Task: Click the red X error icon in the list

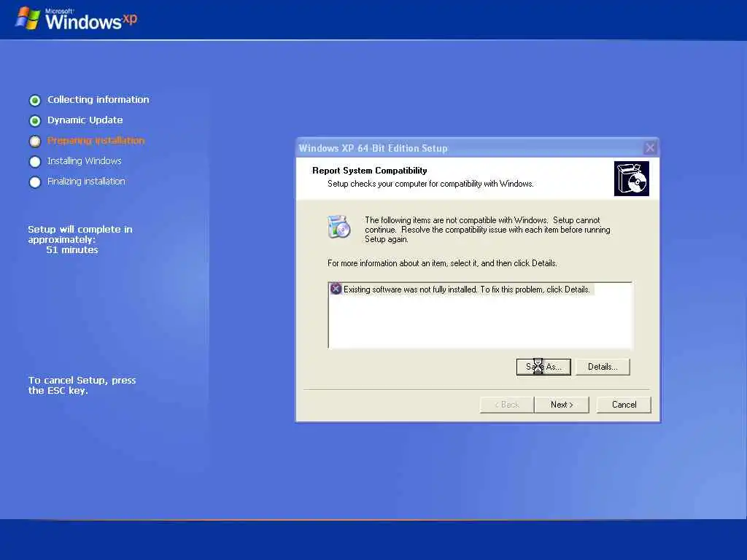Action: [336, 289]
